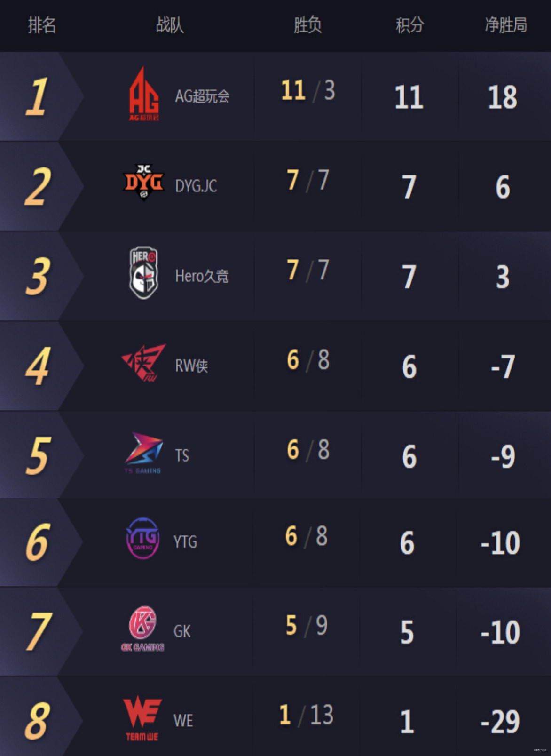
Task: Select the Hero久竞 helmet logo
Action: tap(143, 273)
